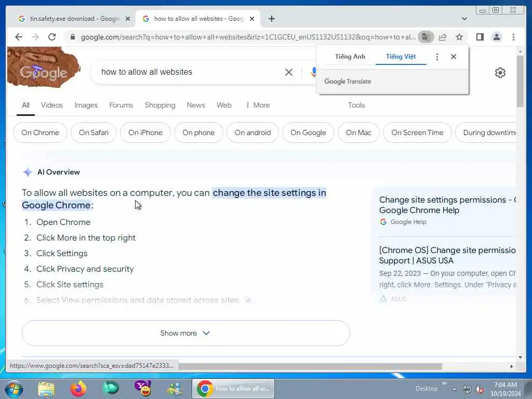Image resolution: width=532 pixels, height=399 pixels.
Task: Clear the search box with the X
Action: [289, 72]
